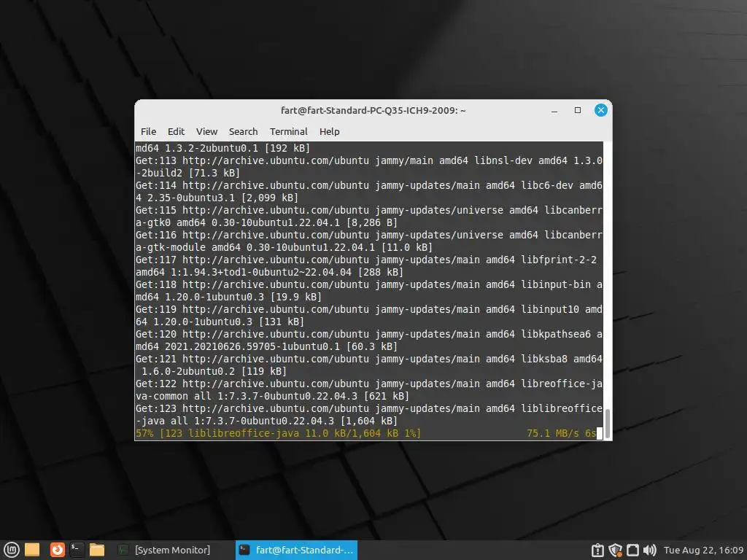
Task: Click the [1,604 kB] size text
Action: click(x=368, y=421)
